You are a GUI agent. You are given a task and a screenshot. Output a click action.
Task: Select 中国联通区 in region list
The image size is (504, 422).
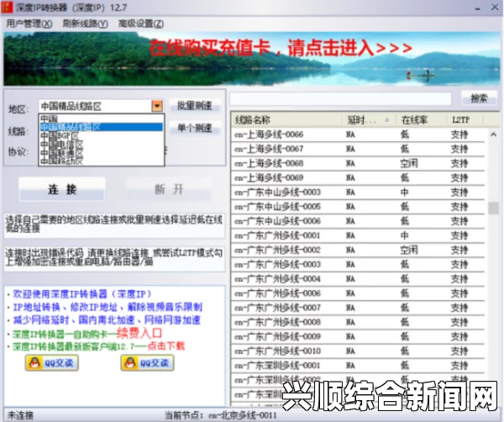click(x=101, y=152)
